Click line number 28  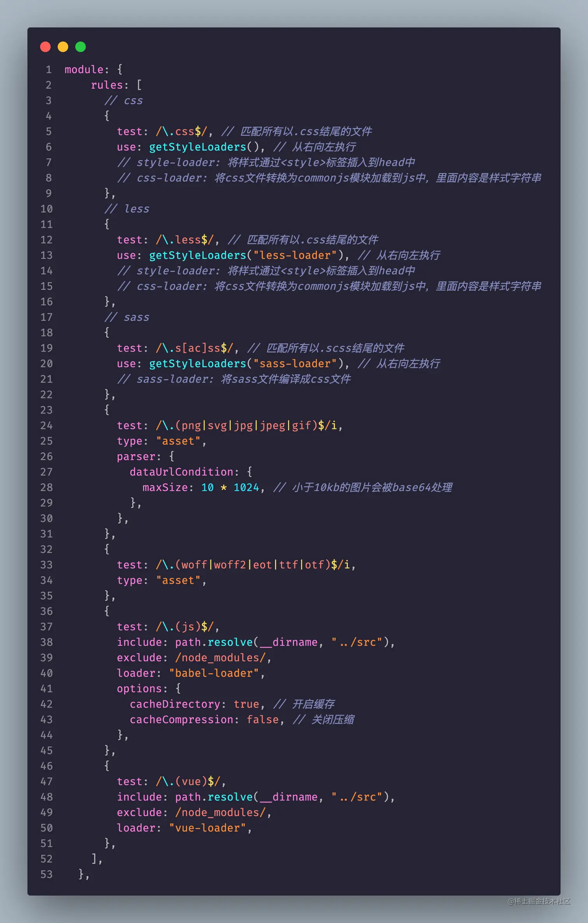pyautogui.click(x=47, y=488)
